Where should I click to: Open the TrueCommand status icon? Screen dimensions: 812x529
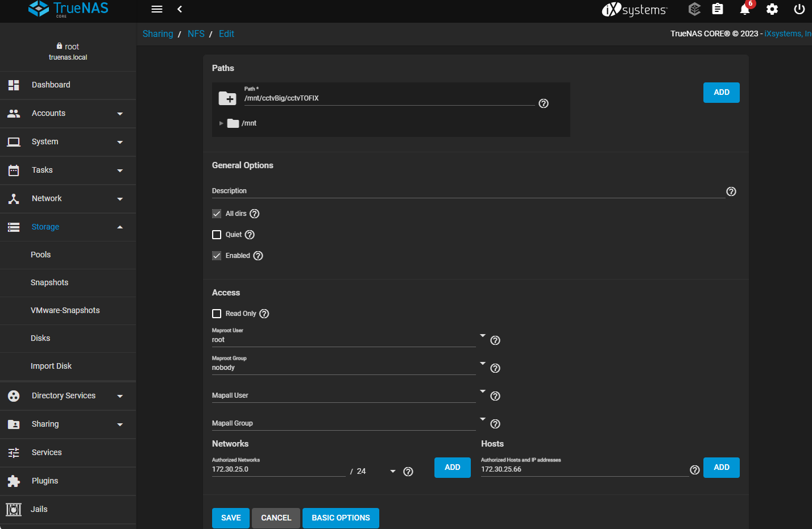coord(694,9)
